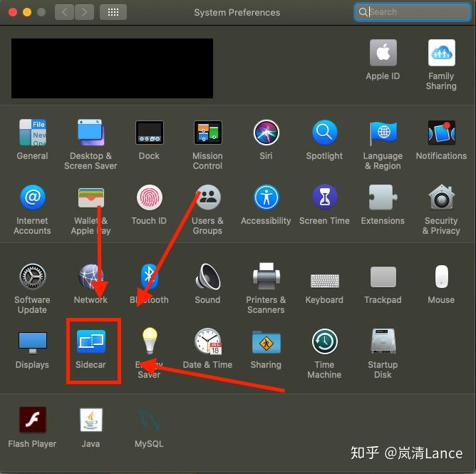Viewport: 476px width, 474px height.
Task: Open Language & Region settings
Action: [x=383, y=133]
